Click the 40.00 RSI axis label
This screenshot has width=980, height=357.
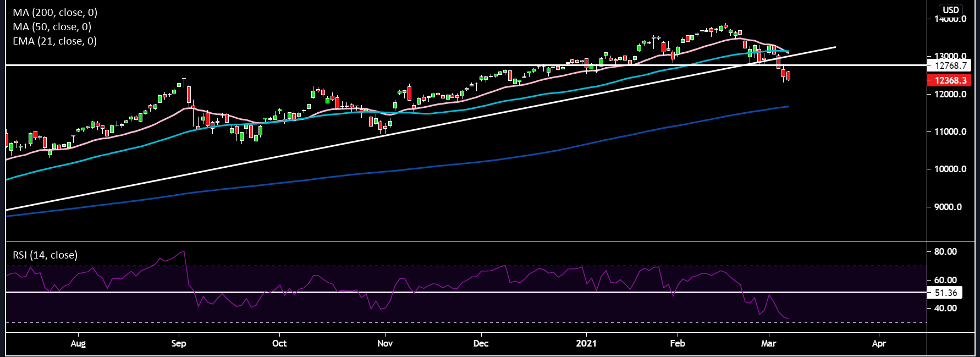tap(946, 308)
